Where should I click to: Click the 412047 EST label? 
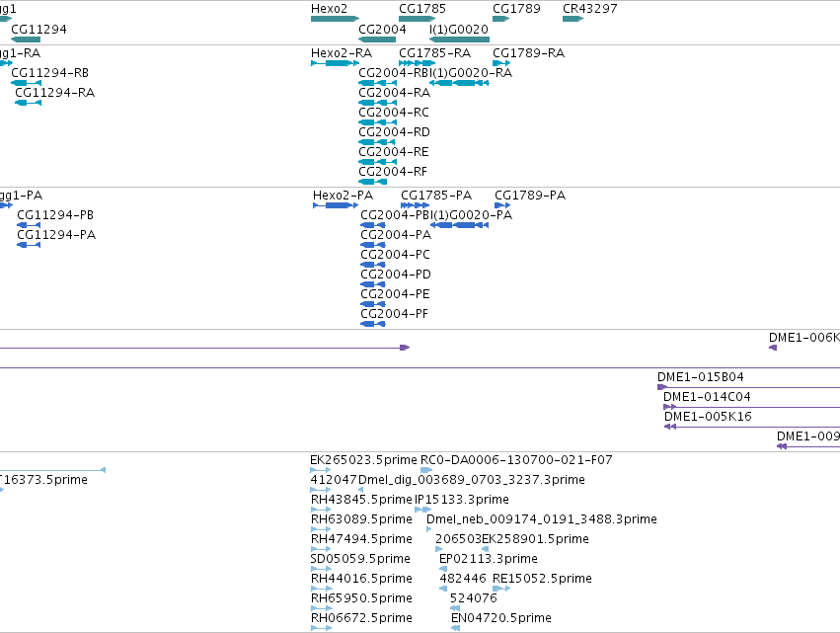click(x=334, y=480)
